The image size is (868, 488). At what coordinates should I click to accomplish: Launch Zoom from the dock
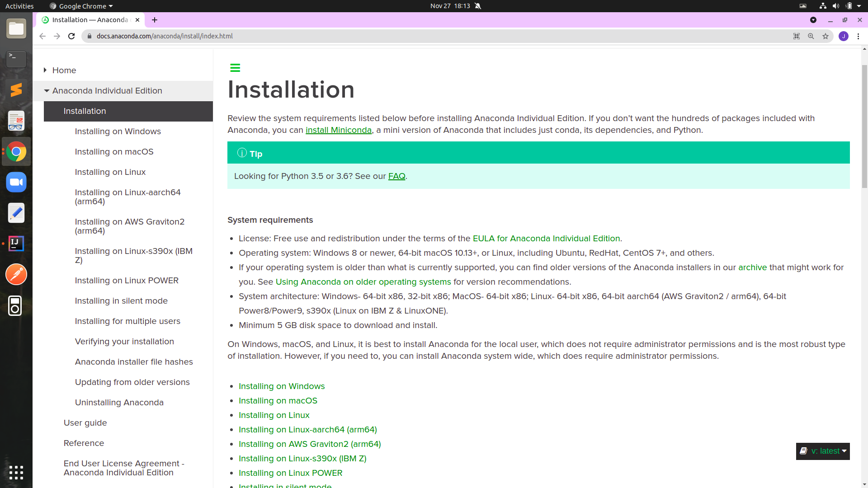pos(16,183)
